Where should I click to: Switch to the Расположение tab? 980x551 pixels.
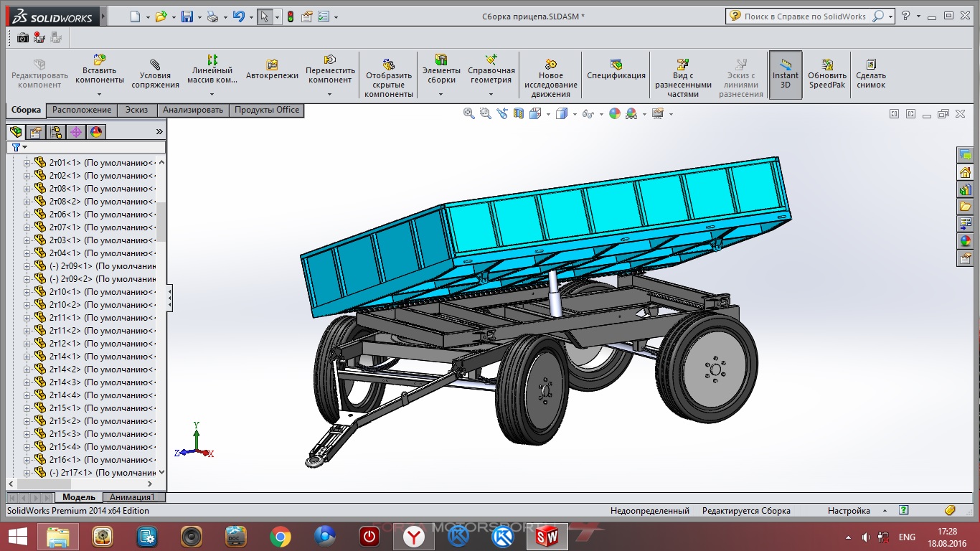tap(82, 110)
